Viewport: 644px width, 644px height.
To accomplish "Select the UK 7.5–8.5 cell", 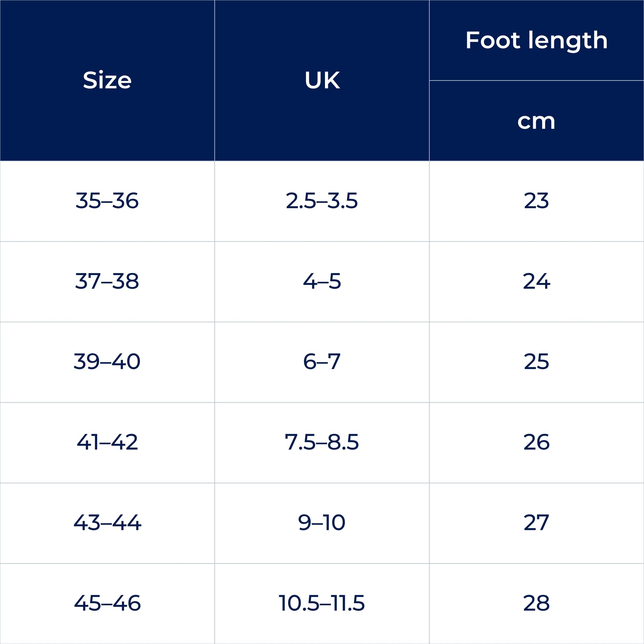I will click(x=322, y=442).
